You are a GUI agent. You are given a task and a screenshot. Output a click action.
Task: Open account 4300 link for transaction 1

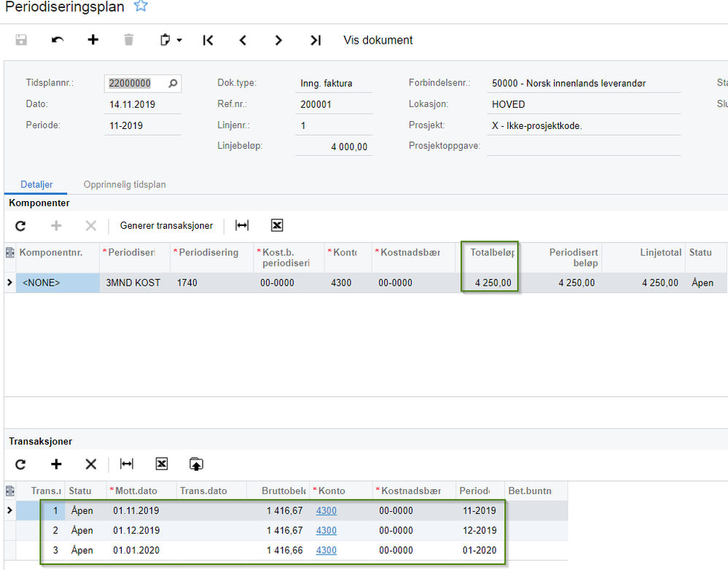click(x=326, y=510)
